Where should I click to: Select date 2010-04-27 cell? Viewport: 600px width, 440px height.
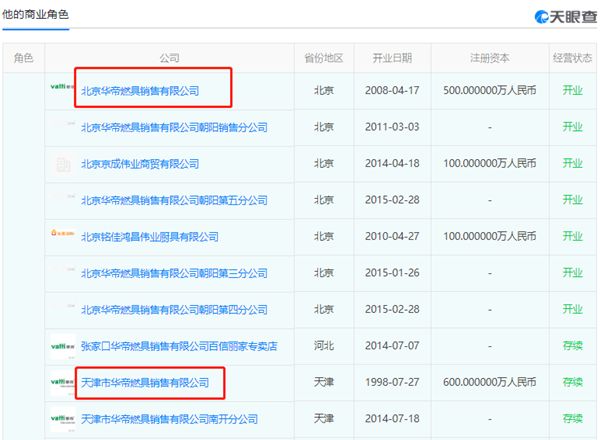(x=392, y=236)
